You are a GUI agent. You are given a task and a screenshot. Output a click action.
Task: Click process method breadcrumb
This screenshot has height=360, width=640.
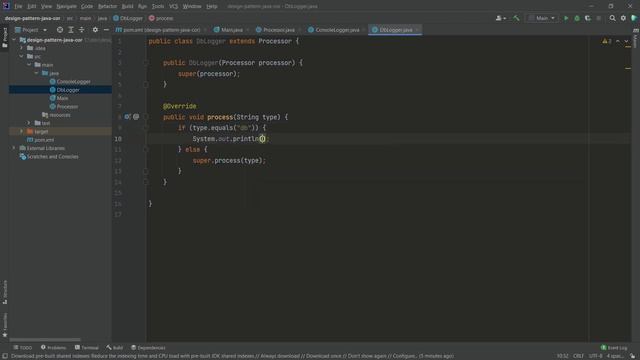click(161, 18)
